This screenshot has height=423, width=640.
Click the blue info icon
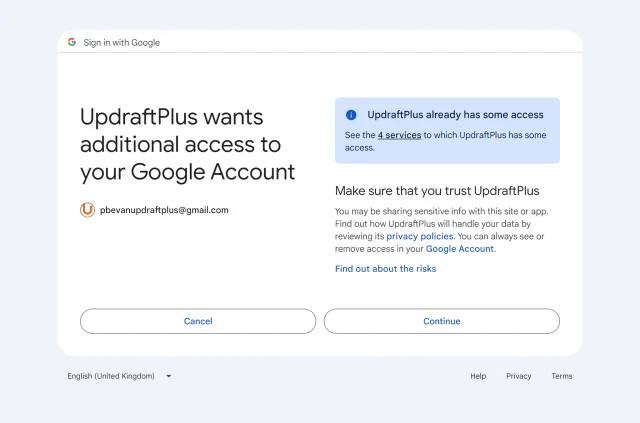tap(351, 115)
